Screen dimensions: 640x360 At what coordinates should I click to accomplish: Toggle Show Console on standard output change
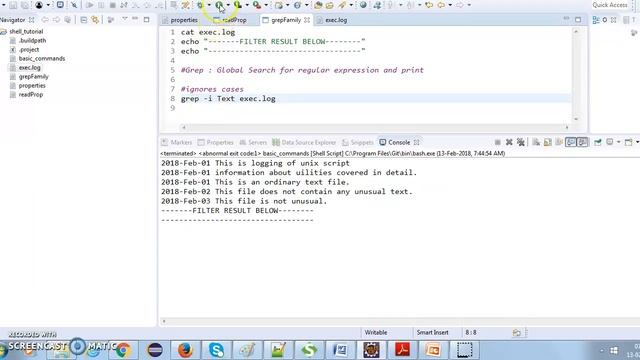(571, 142)
